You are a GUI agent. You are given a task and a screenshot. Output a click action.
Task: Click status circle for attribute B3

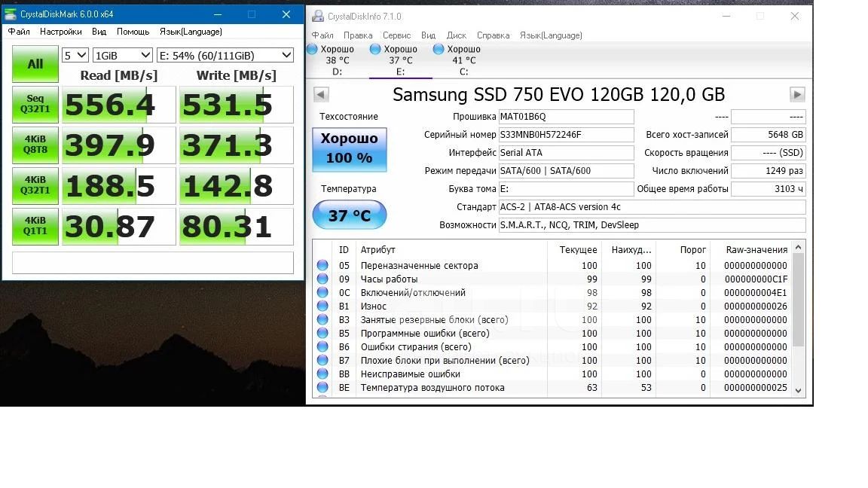click(x=322, y=319)
